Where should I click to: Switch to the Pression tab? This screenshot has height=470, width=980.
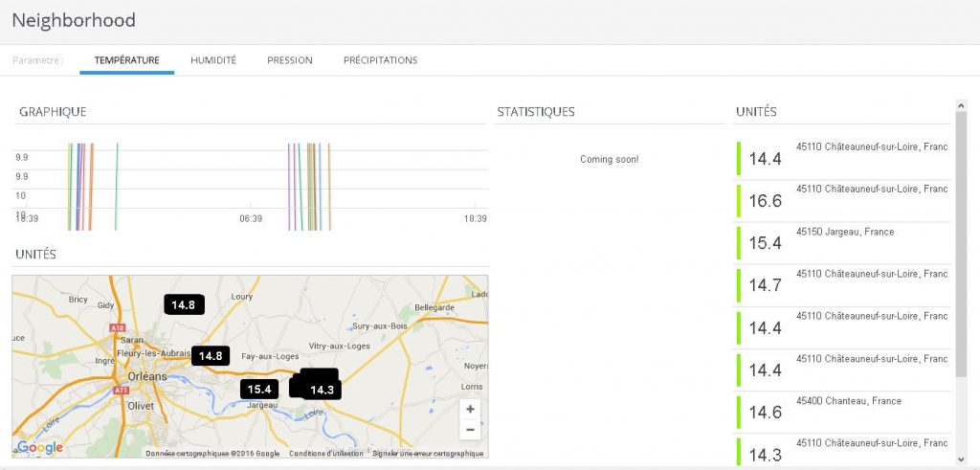(289, 60)
